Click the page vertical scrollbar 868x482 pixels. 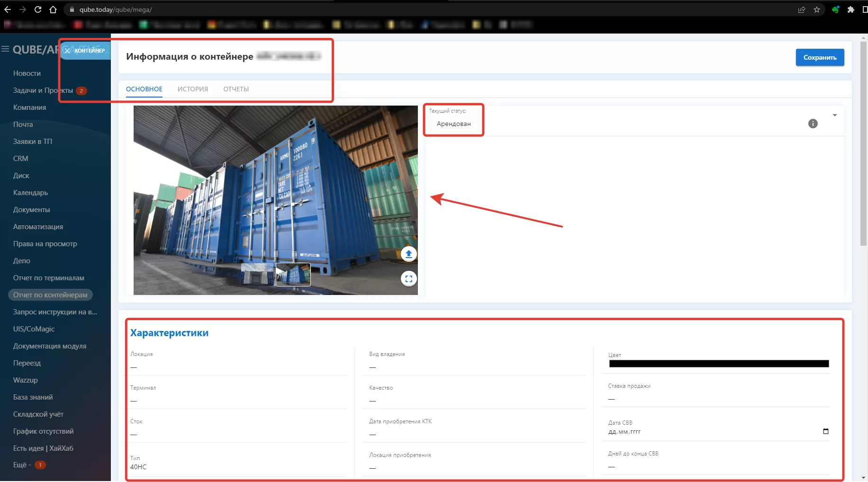pyautogui.click(x=864, y=143)
